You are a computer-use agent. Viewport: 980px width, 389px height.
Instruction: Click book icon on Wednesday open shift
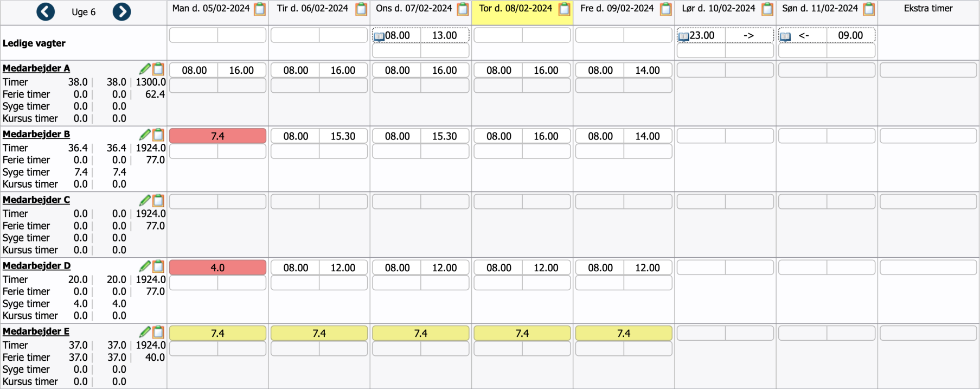pyautogui.click(x=379, y=36)
